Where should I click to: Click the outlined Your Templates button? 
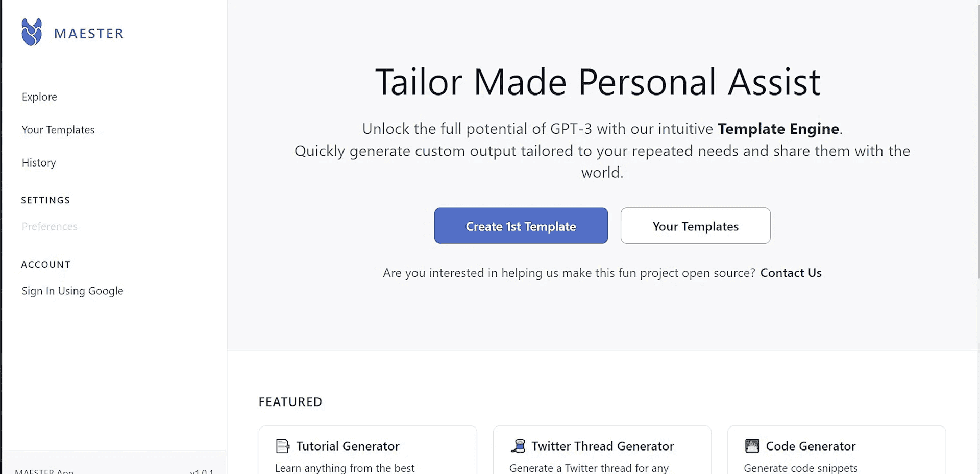click(695, 226)
